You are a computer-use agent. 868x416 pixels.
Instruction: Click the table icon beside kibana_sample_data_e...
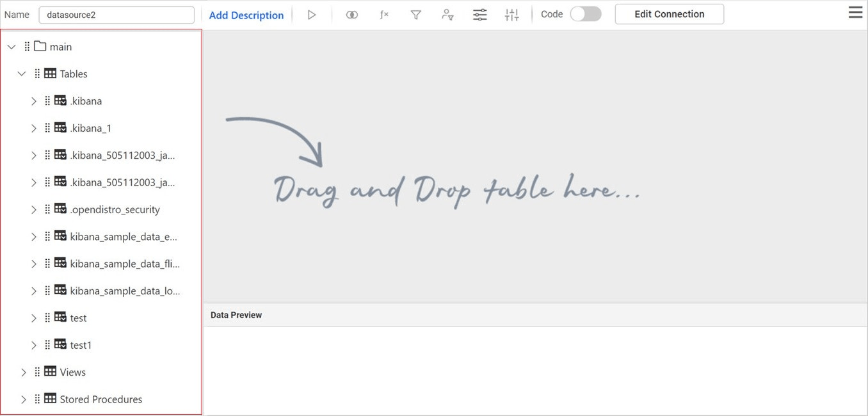point(60,236)
